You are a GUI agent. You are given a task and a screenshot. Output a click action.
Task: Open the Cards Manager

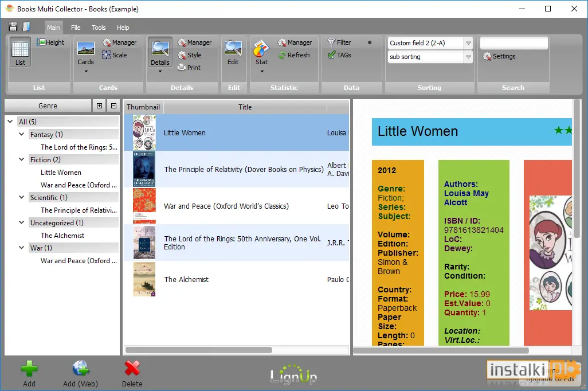tap(120, 42)
